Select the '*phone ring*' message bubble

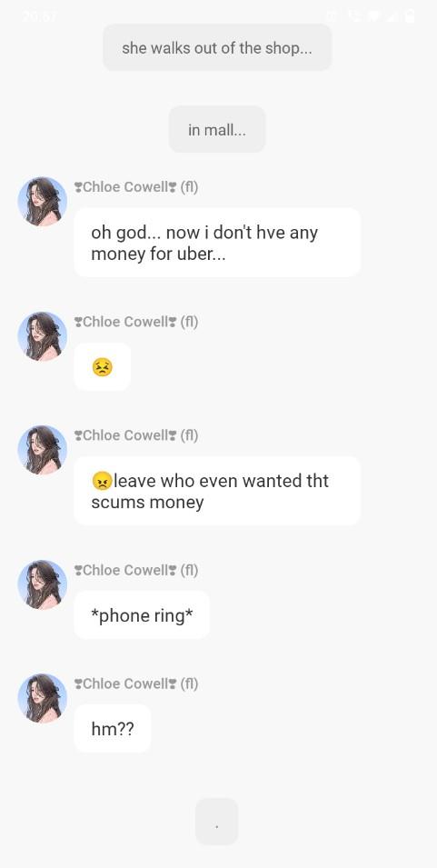[142, 615]
